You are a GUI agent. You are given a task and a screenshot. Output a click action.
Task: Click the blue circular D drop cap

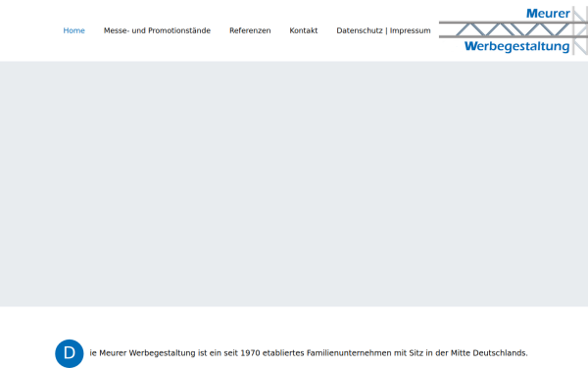70,353
